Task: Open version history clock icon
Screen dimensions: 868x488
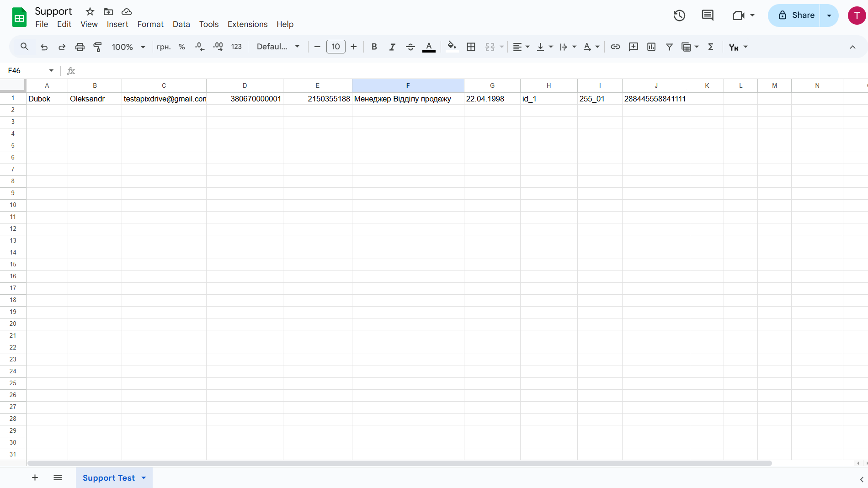Action: (x=679, y=16)
